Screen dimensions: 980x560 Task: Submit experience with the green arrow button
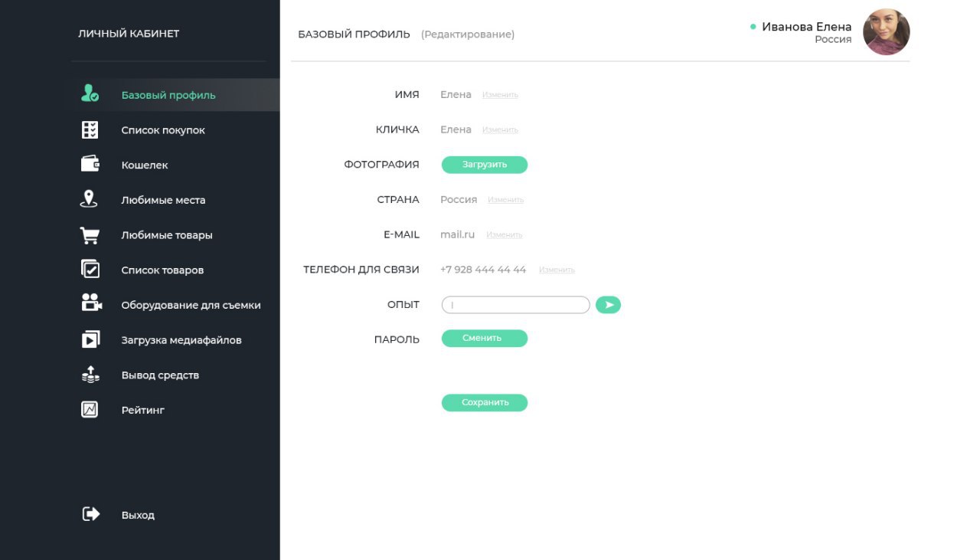(x=608, y=305)
